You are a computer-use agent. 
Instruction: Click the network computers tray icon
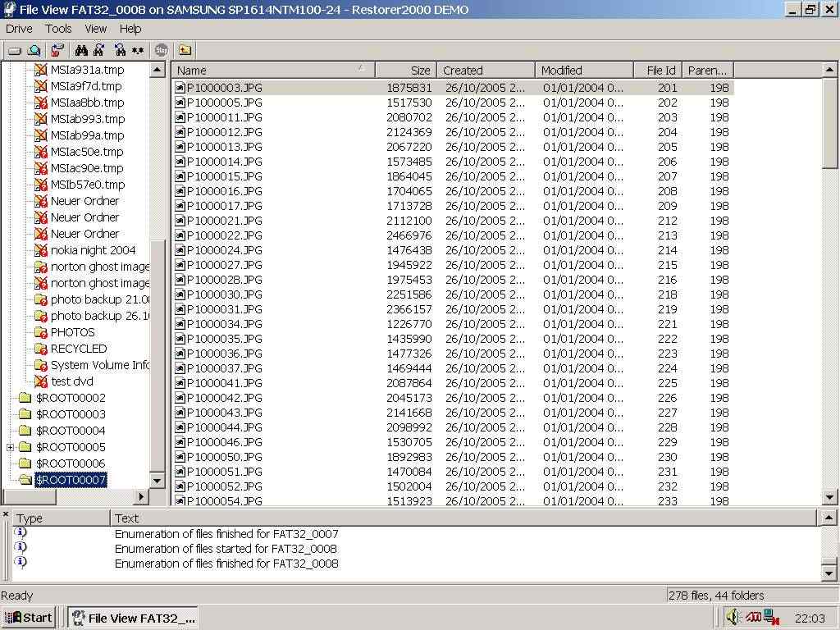tap(771, 617)
